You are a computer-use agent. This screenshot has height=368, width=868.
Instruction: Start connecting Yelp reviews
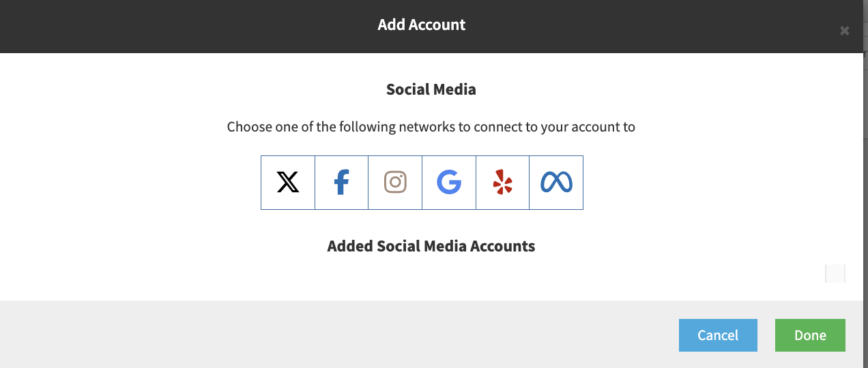502,183
